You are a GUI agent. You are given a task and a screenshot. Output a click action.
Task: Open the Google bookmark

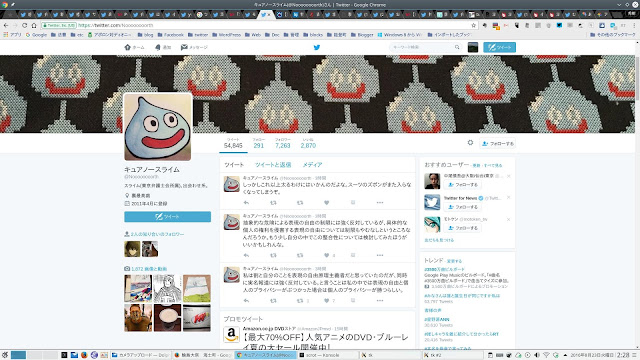[x=36, y=35]
